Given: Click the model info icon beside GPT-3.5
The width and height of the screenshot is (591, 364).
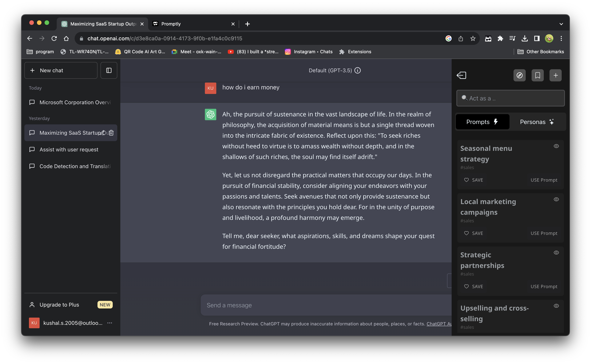Looking at the screenshot, I should (x=358, y=70).
